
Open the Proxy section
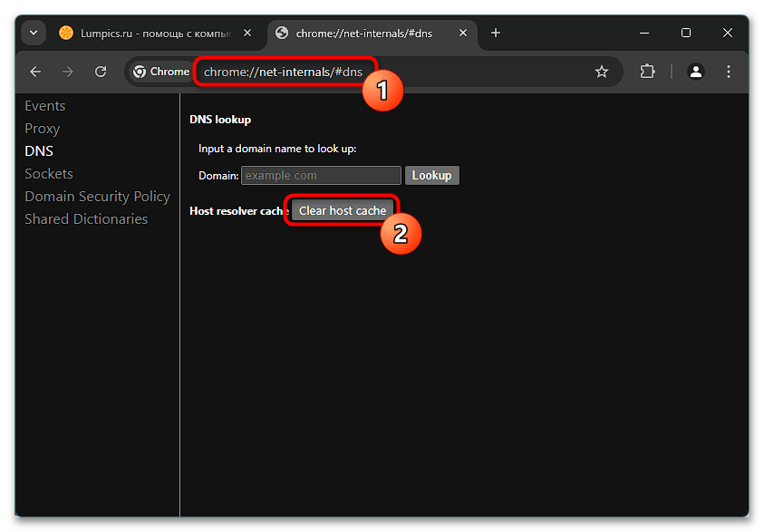pyautogui.click(x=43, y=129)
